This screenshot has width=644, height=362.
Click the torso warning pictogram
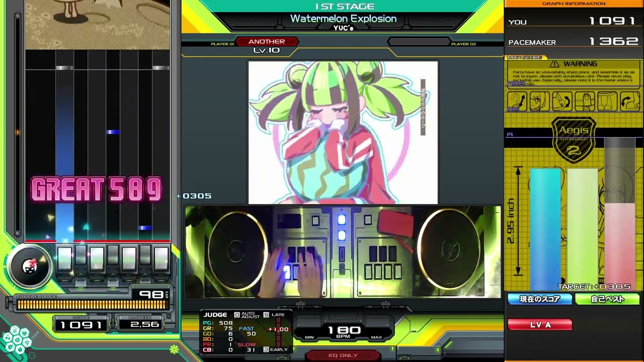click(x=607, y=102)
